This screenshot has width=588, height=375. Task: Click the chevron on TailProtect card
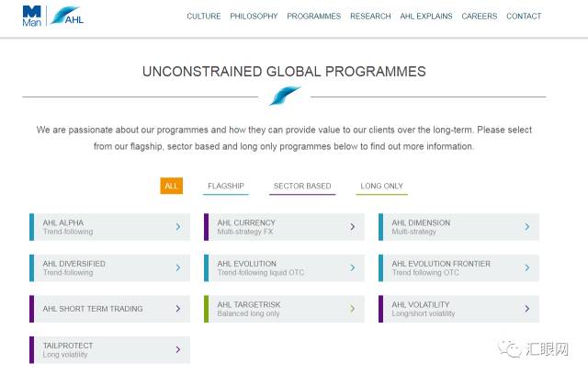(177, 349)
